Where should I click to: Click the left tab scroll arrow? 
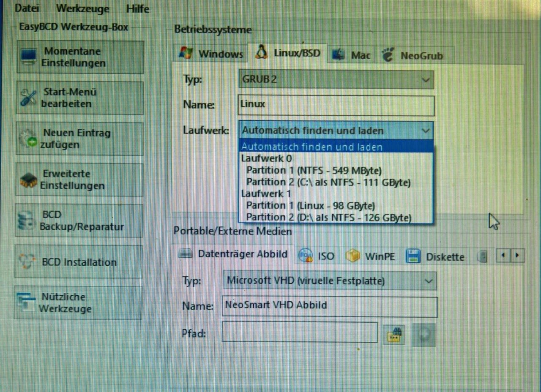503,255
